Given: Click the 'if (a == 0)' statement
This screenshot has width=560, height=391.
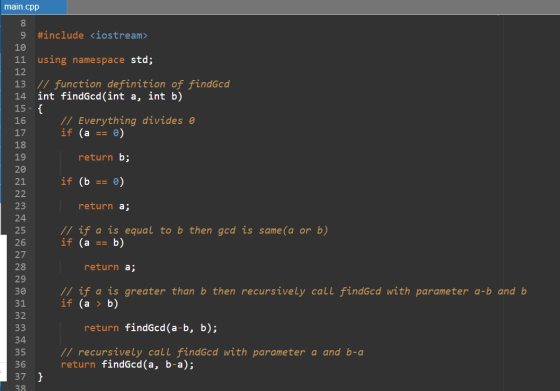Looking at the screenshot, I should coord(92,133).
